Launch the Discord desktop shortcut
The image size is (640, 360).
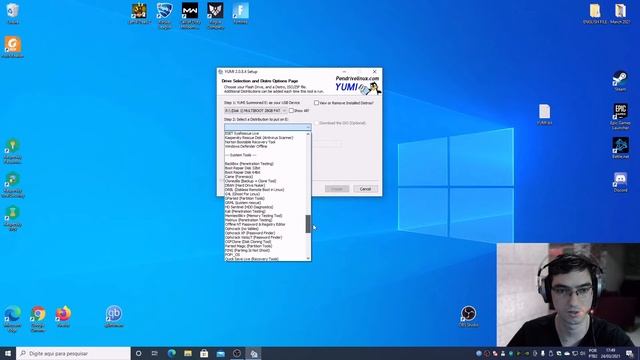[620, 182]
